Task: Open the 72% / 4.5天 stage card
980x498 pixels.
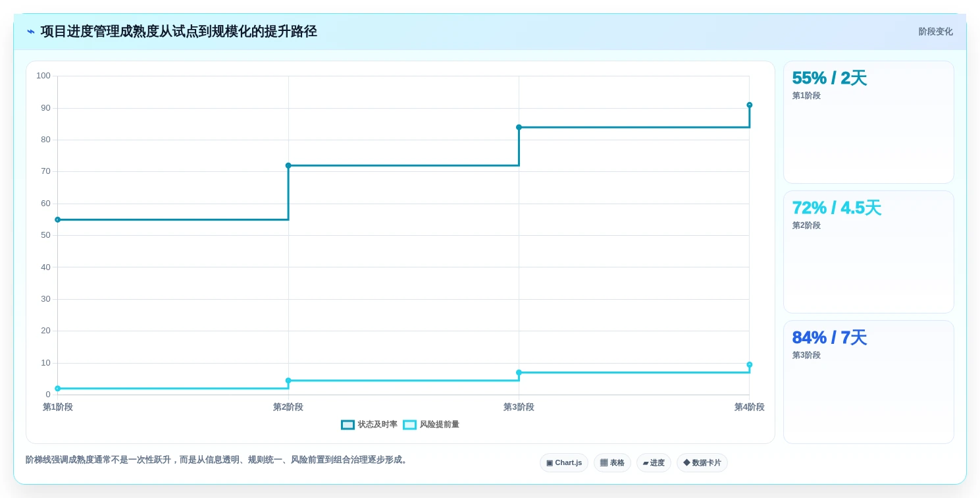Action: 869,252
